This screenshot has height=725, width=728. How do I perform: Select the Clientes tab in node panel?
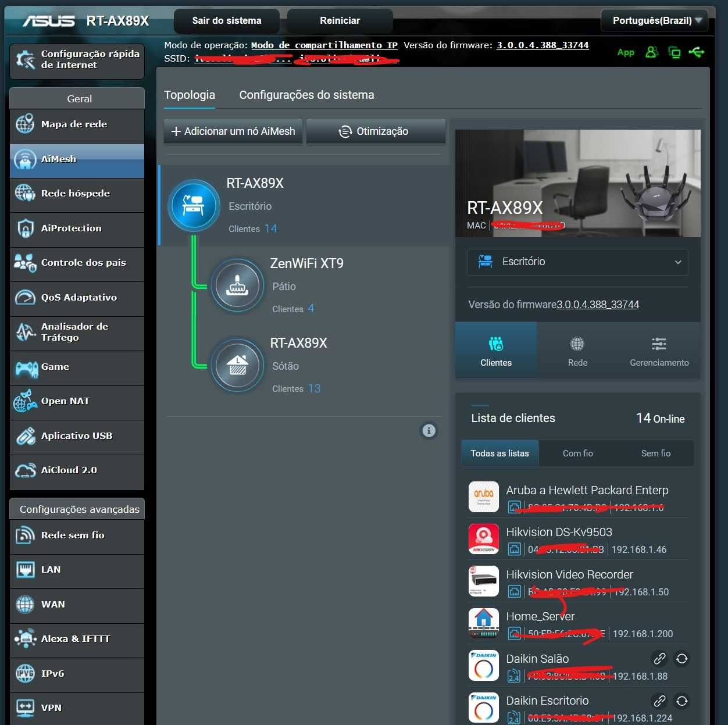(x=496, y=351)
